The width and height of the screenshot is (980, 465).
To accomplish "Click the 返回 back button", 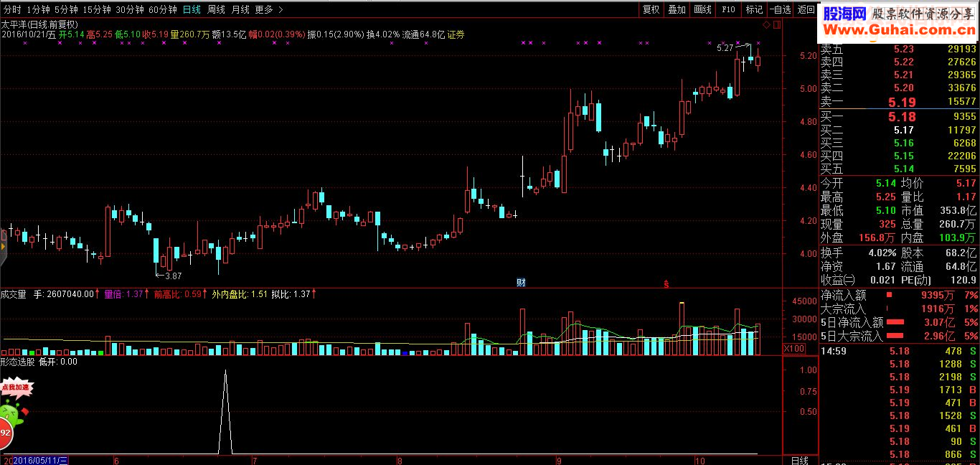I will click(x=806, y=9).
